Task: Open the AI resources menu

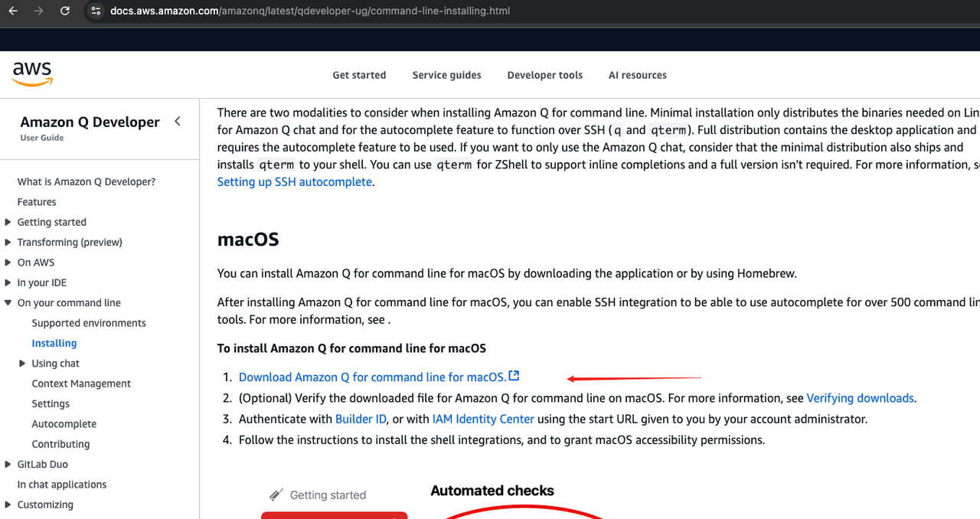Action: (x=638, y=75)
